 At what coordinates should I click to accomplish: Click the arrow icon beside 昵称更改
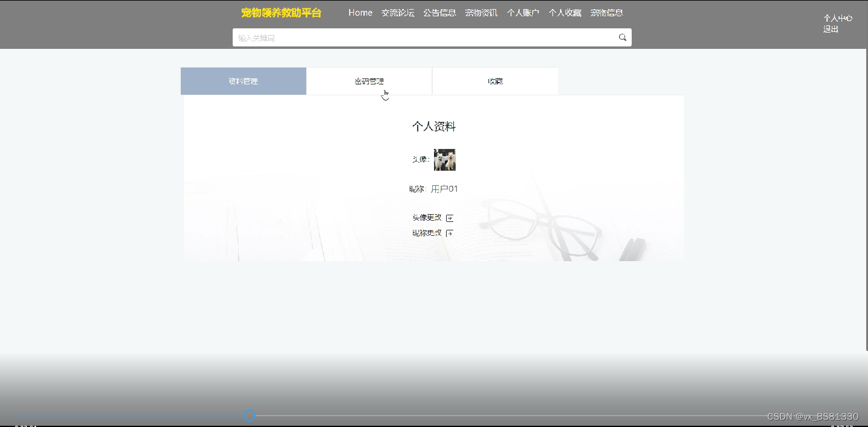tap(450, 233)
